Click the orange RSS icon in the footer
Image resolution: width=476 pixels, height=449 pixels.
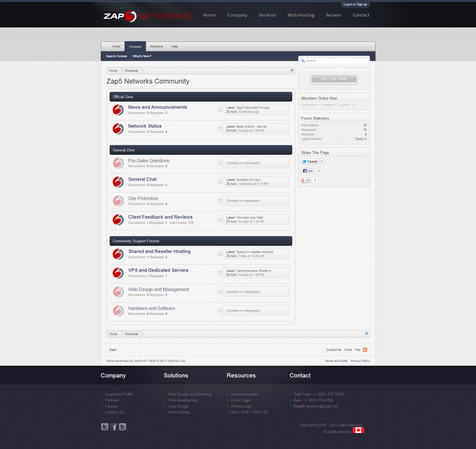coord(365,350)
